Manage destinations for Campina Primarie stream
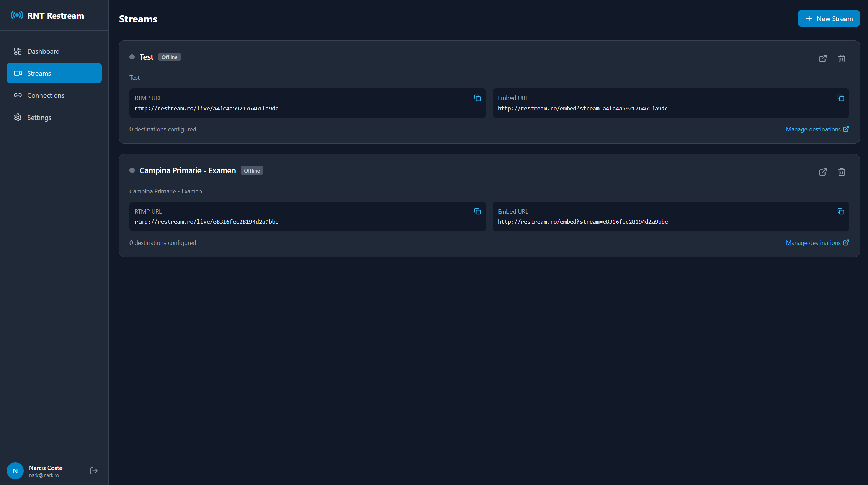This screenshot has width=868, height=485. click(817, 243)
